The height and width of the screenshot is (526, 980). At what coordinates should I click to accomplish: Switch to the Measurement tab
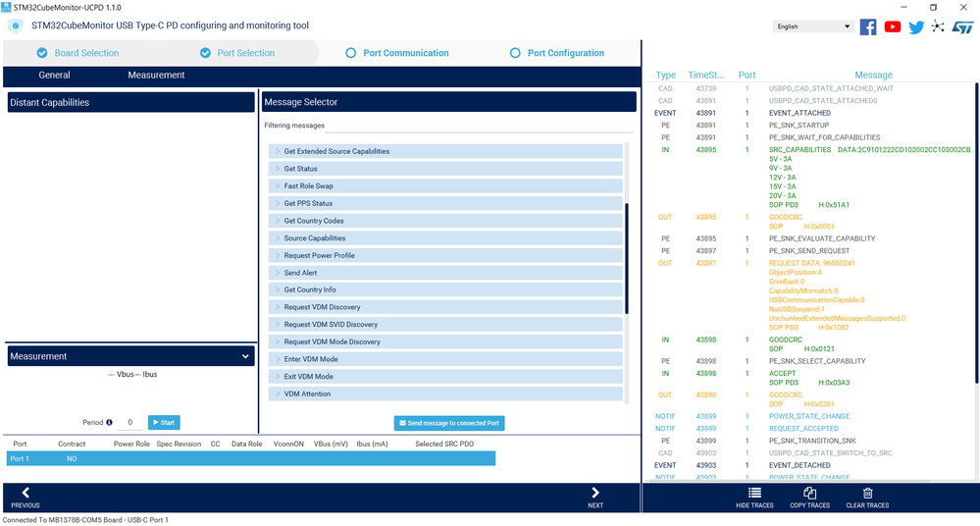156,75
